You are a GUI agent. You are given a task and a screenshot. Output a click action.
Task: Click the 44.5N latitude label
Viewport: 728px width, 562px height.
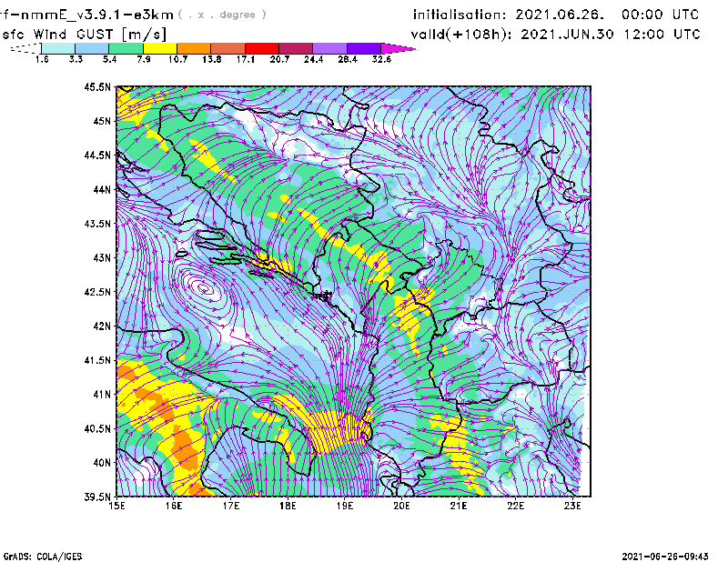(x=98, y=155)
